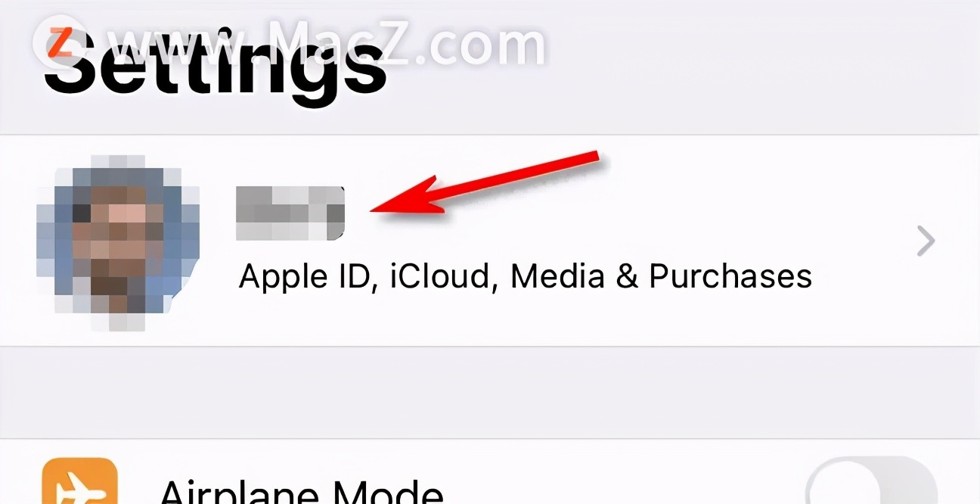
Task: Click the Apple ID, iCloud, Media & Purchases text
Action: coord(526,277)
